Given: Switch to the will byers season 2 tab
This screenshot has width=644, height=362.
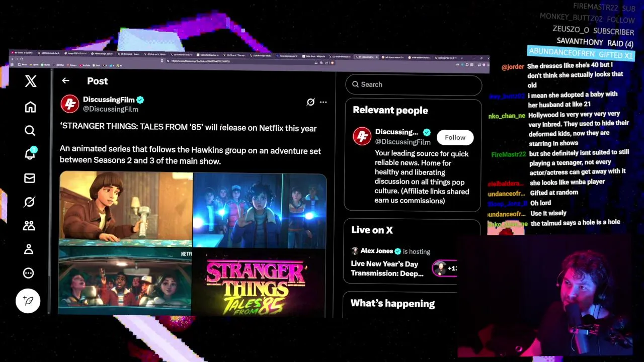Looking at the screenshot, I should (392, 57).
